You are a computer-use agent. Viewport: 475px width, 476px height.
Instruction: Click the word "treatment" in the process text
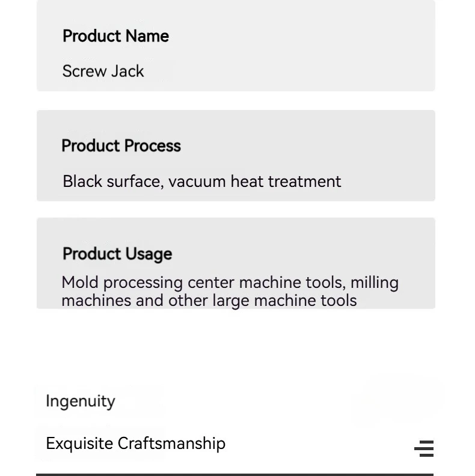click(305, 182)
